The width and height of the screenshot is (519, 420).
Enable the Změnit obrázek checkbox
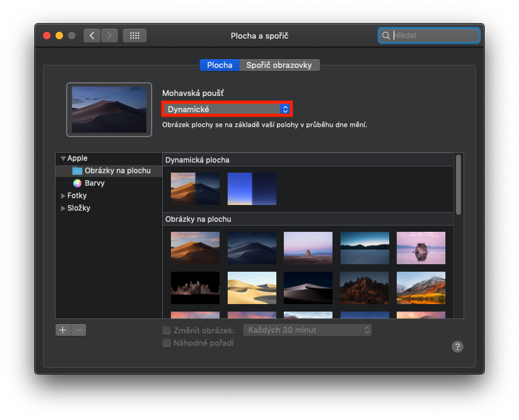coord(167,330)
